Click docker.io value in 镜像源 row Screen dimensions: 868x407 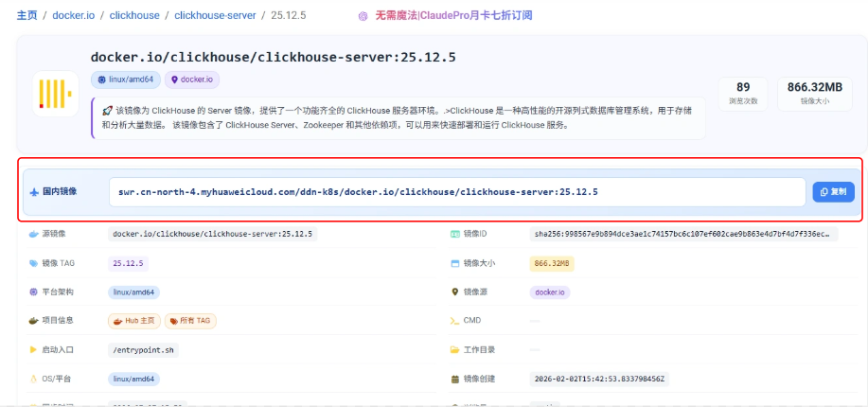point(550,292)
